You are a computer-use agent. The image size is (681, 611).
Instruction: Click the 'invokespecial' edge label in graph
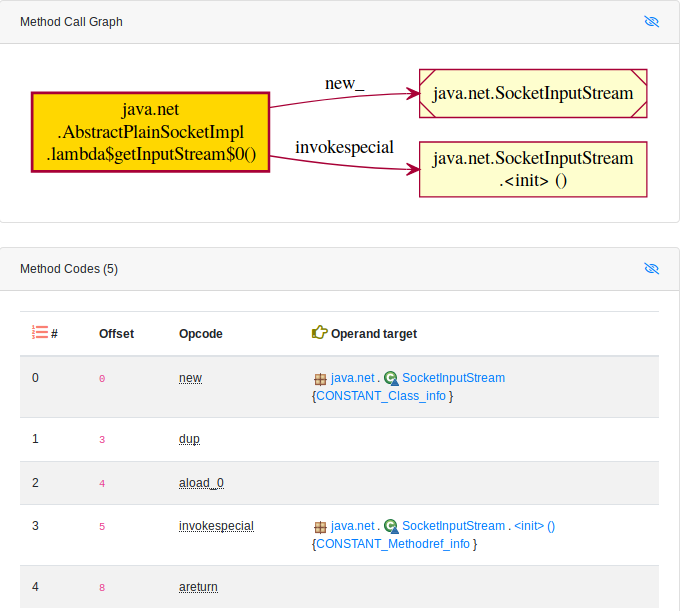344,147
